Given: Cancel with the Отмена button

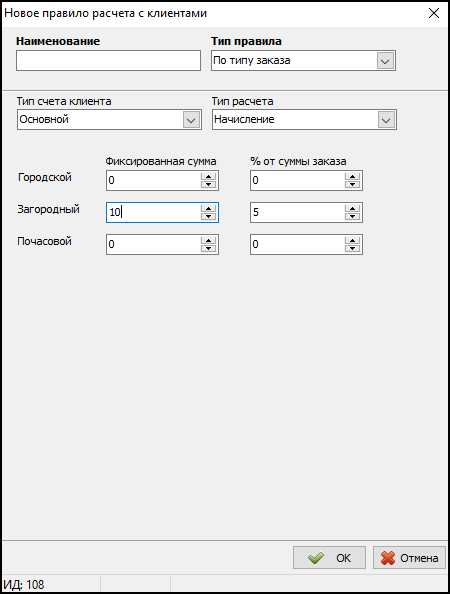Looking at the screenshot, I should click(x=409, y=558).
